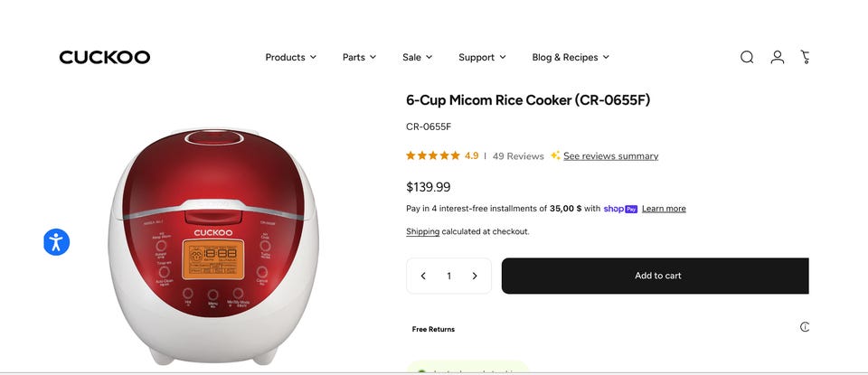This screenshot has width=868, height=375.
Task: Expand the Products dropdown menu
Action: pos(290,57)
